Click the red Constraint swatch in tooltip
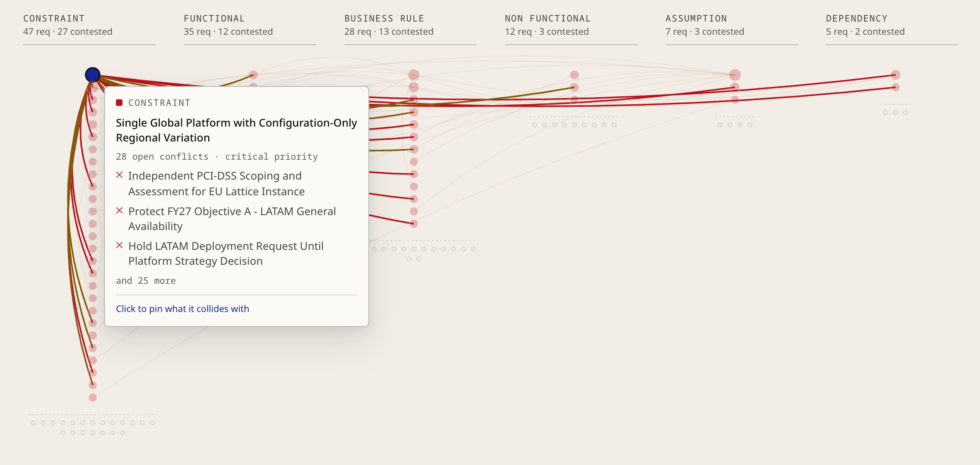 [x=119, y=103]
